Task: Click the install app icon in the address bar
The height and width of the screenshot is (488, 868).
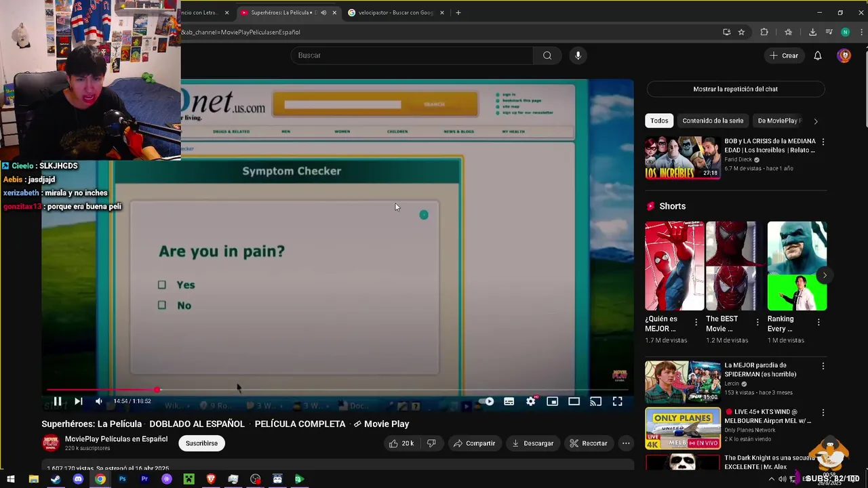Action: [727, 32]
